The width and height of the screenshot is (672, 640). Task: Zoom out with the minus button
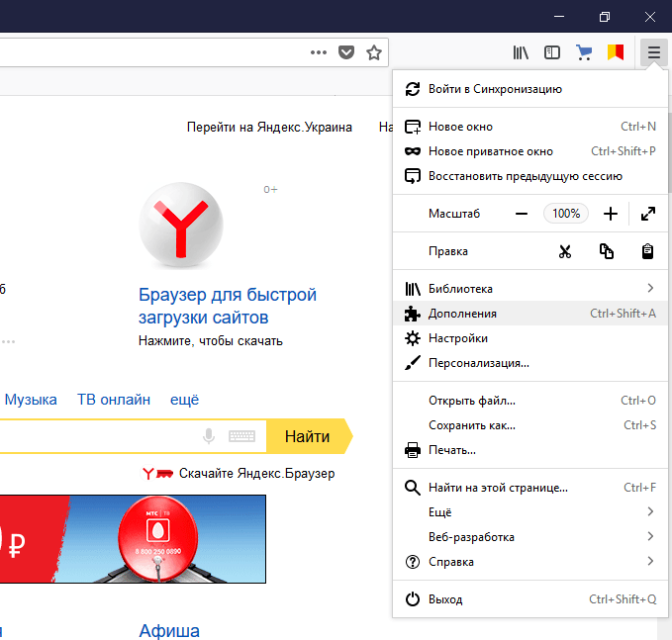tap(522, 214)
